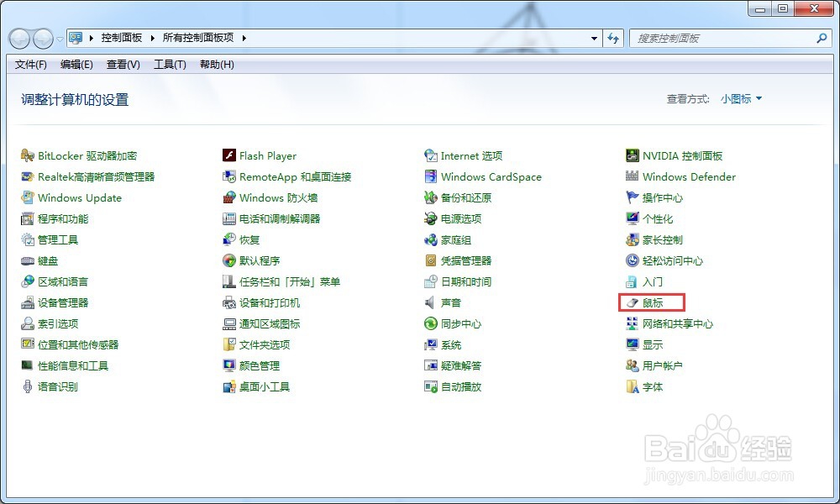Expand the arrow after 控制面板 breadcrumb
This screenshot has height=504, width=840.
point(153,38)
